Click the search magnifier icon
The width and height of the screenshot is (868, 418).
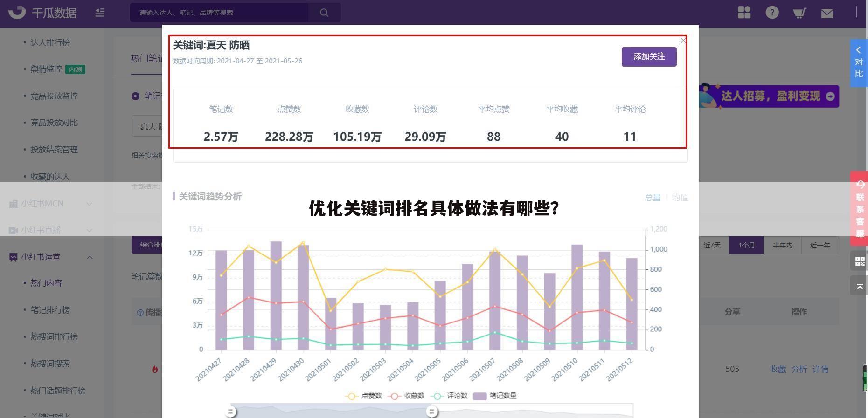coord(324,13)
